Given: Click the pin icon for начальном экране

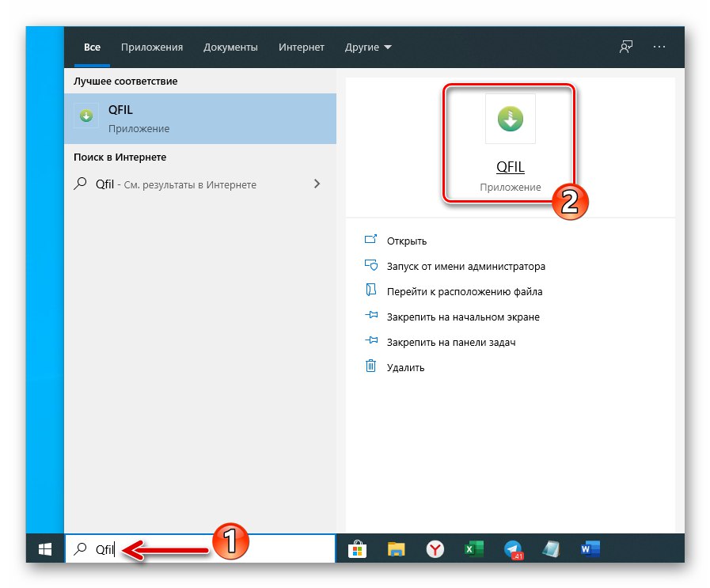Looking at the screenshot, I should [x=371, y=315].
